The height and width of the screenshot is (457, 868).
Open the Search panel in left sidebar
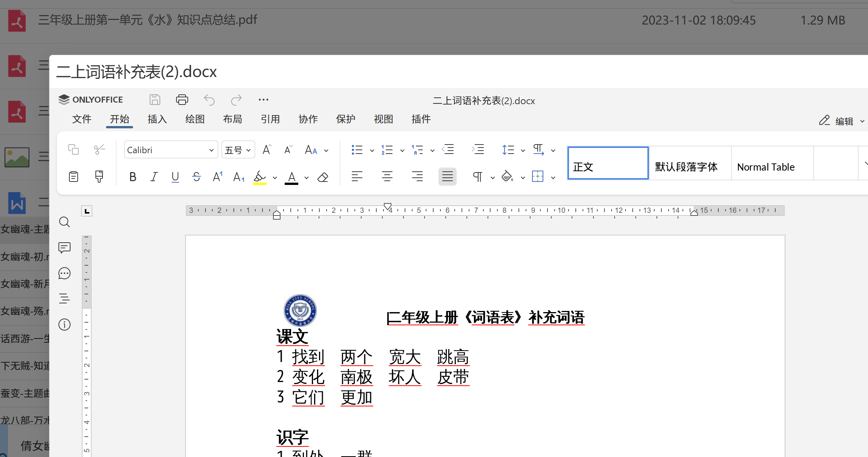pos(64,222)
